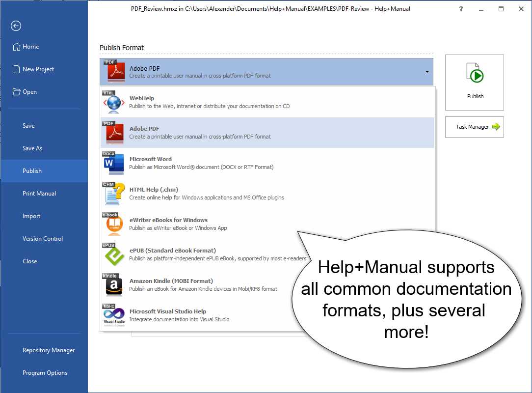The height and width of the screenshot is (393, 532).
Task: Select Adobe PDF option in the list
Action: click(267, 133)
